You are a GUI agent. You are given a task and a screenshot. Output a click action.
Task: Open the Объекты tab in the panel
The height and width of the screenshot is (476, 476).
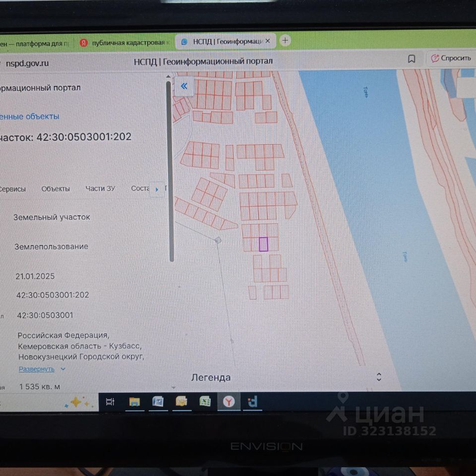pyautogui.click(x=56, y=189)
